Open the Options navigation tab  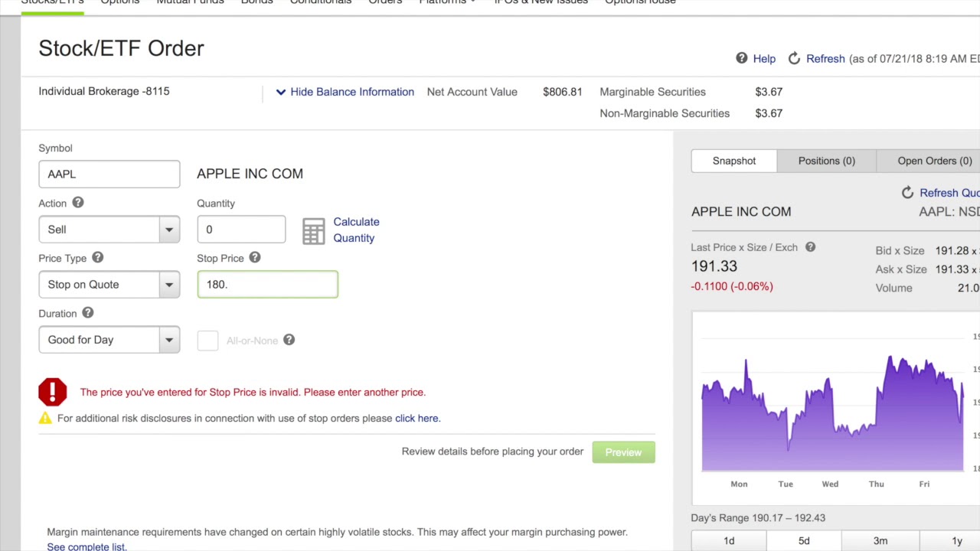pyautogui.click(x=120, y=2)
